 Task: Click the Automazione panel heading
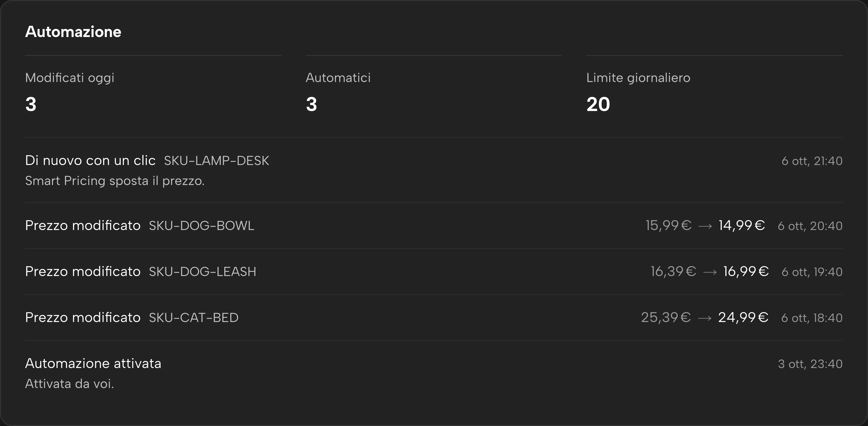point(73,32)
